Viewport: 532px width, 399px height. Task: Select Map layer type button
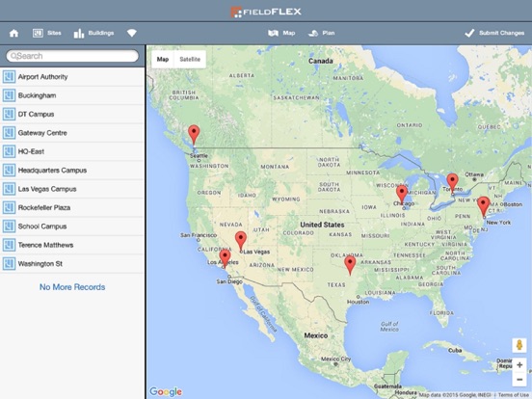click(x=163, y=60)
